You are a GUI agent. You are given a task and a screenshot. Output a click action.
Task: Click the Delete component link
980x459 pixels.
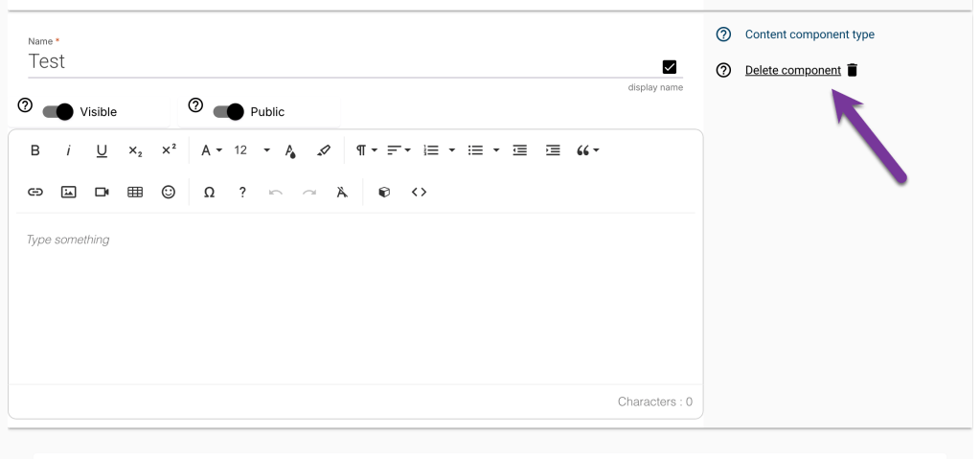793,70
